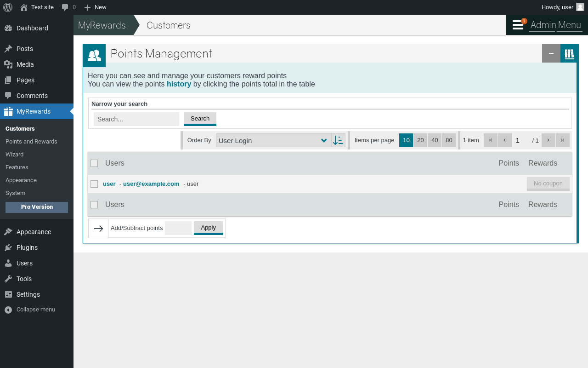Screen dimensions: 588x368
Task: Click the bulk action arrow icon
Action: pos(98,229)
